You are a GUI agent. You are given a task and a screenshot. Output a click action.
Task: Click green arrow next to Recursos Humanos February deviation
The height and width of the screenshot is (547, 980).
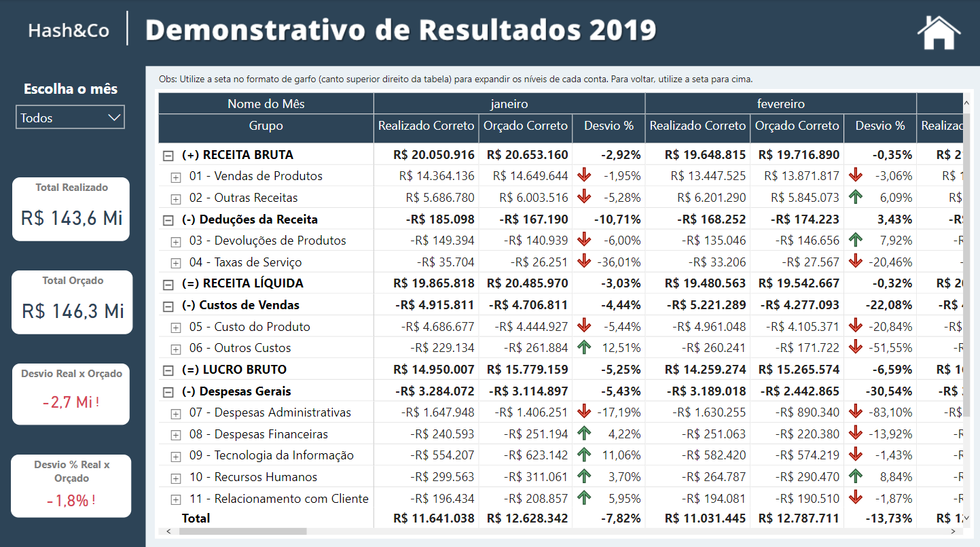pyautogui.click(x=856, y=476)
